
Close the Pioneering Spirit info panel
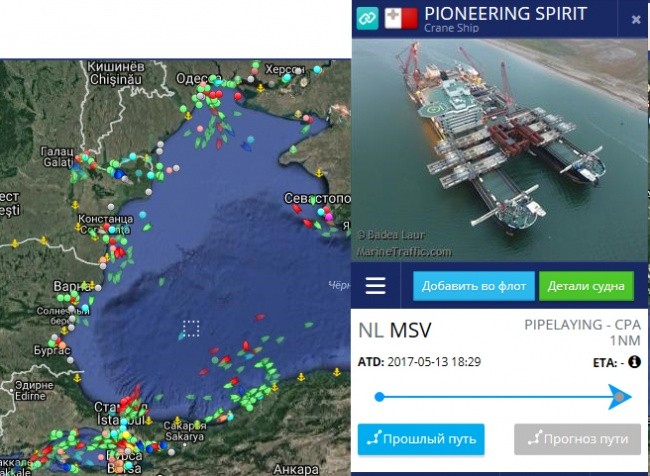(x=636, y=19)
